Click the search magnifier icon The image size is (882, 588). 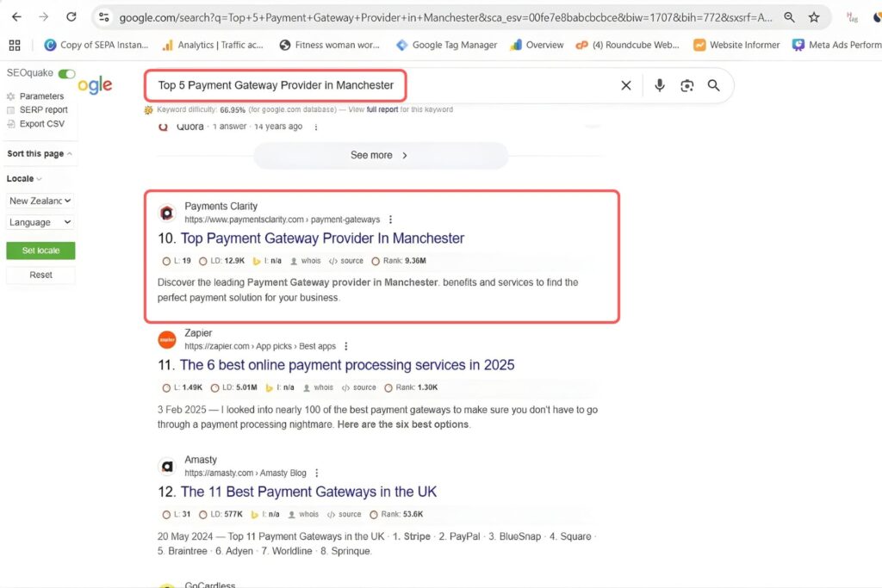pyautogui.click(x=715, y=85)
